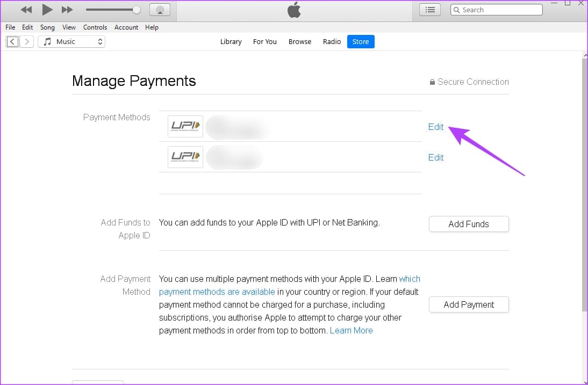Click the 'Add Funds to Apple ID' label
This screenshot has width=588, height=385.
point(125,229)
